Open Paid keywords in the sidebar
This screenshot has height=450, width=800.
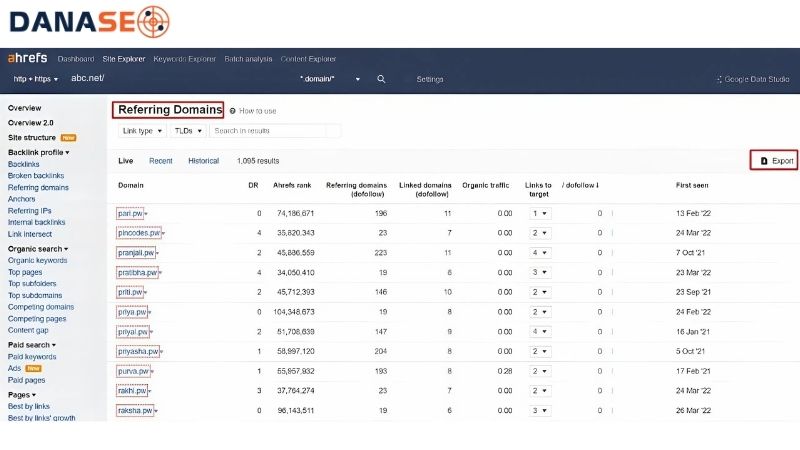tap(32, 357)
